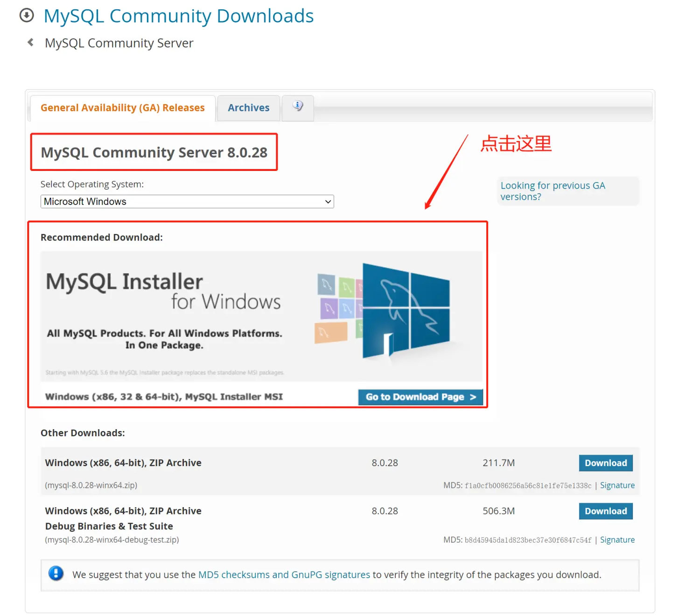Open Looking for previous GA versions link
This screenshot has height=615, width=700.
point(553,191)
